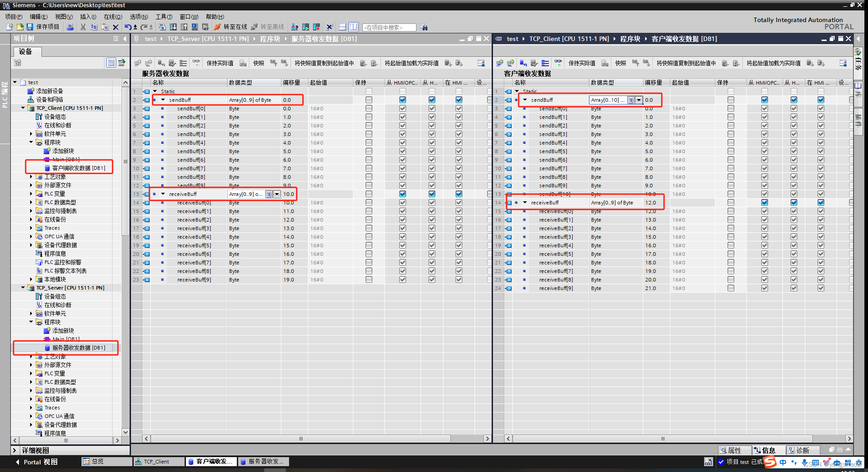Toggle HMI/OPC accessible checkbox for server receiveBuff
The image size is (868, 472).
pyautogui.click(x=402, y=194)
